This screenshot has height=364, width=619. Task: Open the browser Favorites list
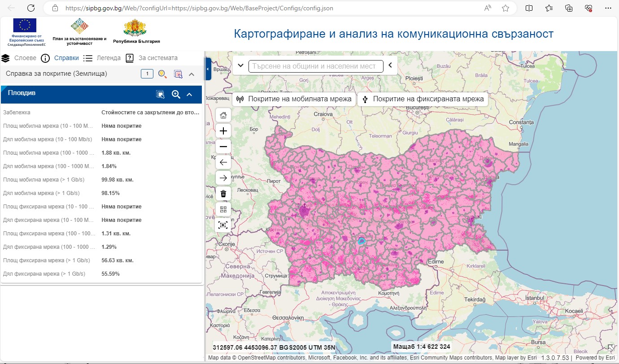tap(549, 8)
